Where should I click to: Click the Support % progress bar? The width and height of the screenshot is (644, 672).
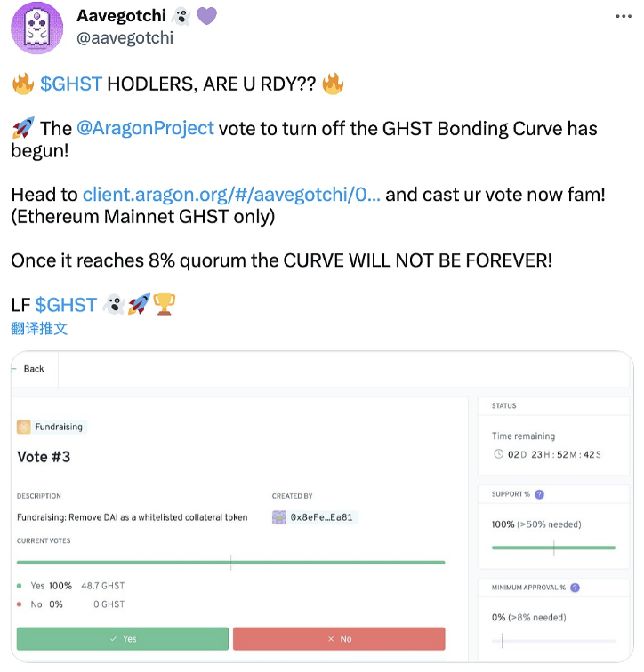pyautogui.click(x=553, y=548)
